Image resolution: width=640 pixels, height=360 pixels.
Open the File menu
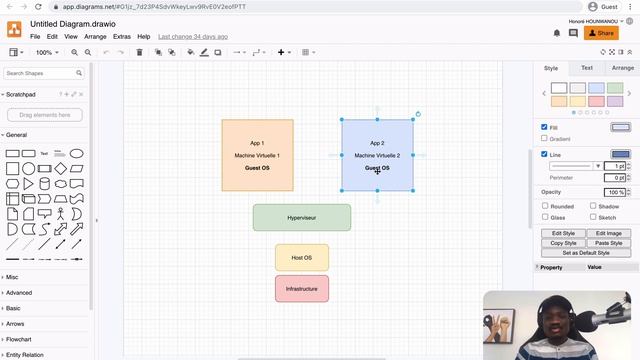click(x=35, y=37)
